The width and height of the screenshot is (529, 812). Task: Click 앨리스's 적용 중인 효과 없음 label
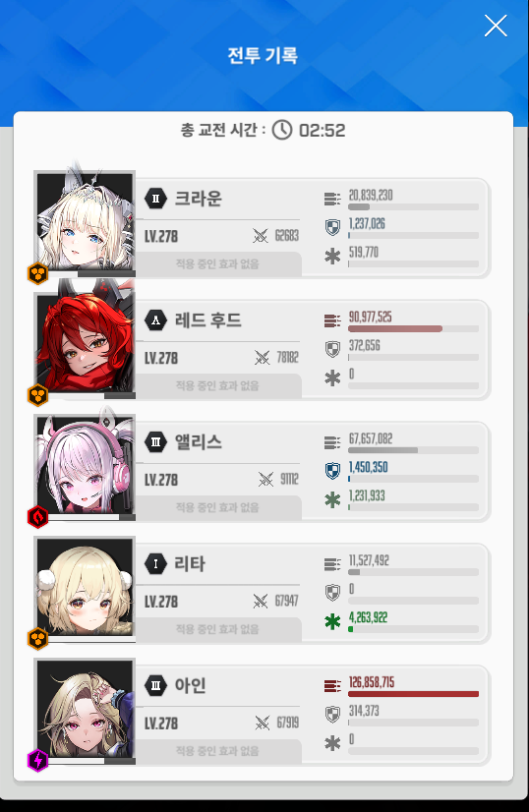217,507
